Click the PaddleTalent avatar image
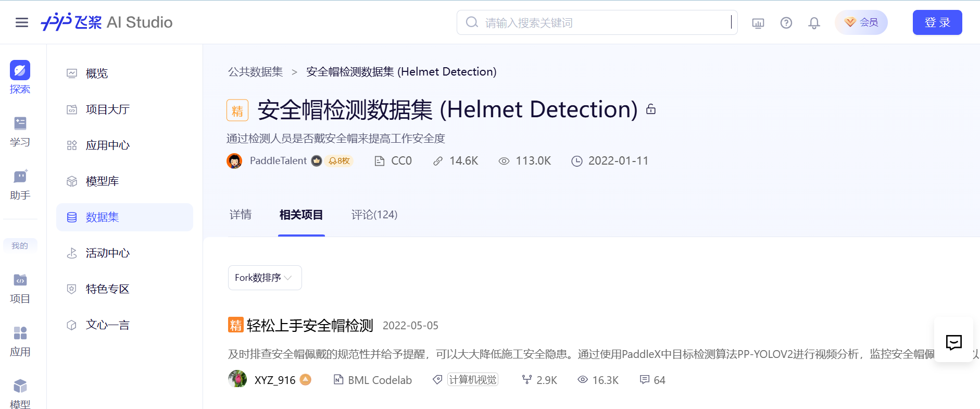This screenshot has height=409, width=980. (x=234, y=161)
